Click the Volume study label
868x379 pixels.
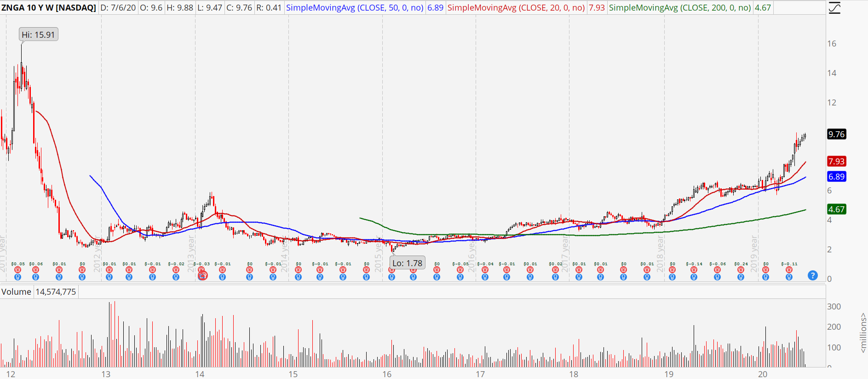(16, 292)
